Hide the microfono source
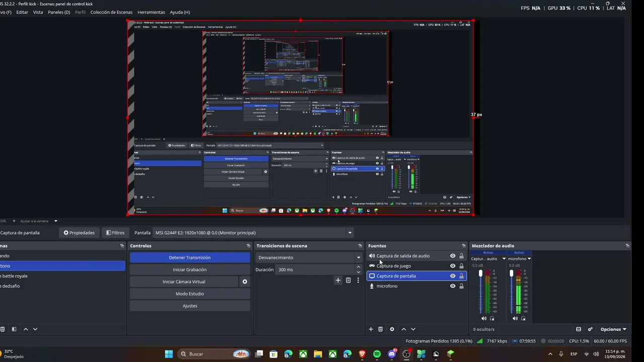This screenshot has height=362, width=644. click(x=453, y=286)
